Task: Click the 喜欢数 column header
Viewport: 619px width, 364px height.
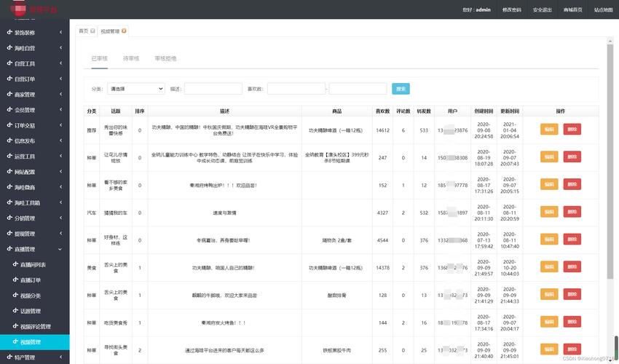Action: (x=382, y=111)
